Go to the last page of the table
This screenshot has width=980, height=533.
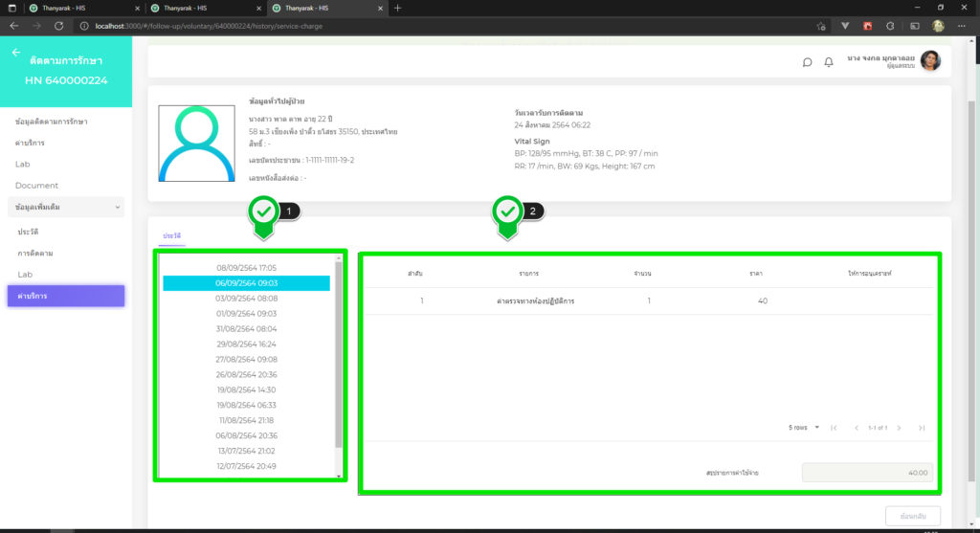coord(921,428)
